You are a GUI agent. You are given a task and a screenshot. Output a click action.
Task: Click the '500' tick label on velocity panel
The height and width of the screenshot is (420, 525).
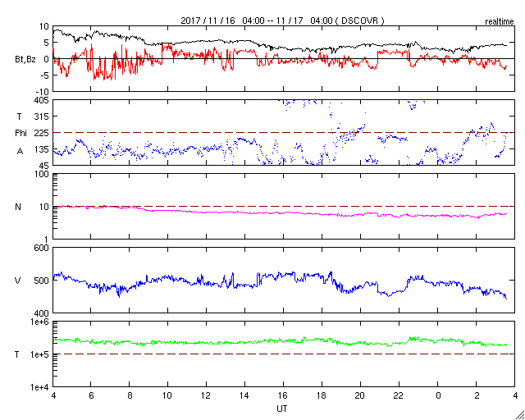(x=42, y=281)
